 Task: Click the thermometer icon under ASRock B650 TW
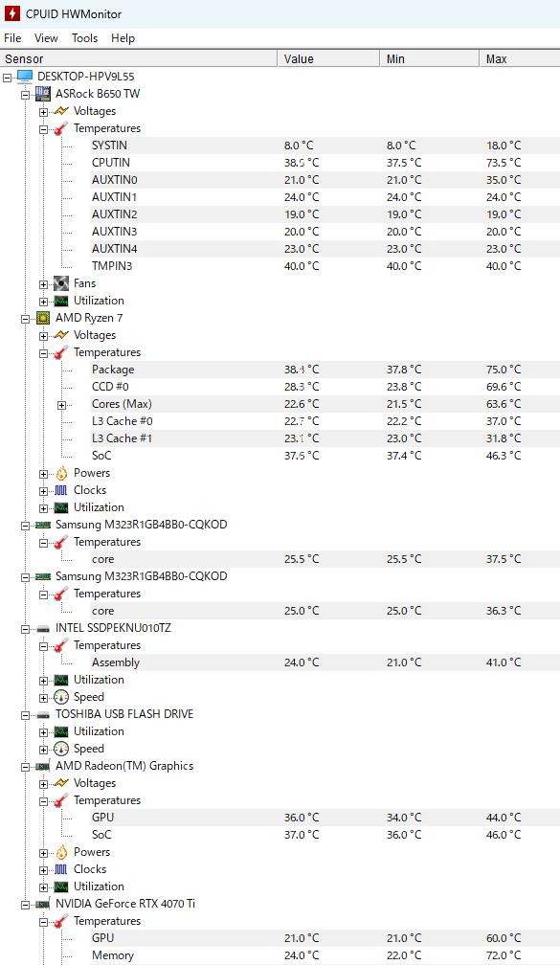pyautogui.click(x=61, y=128)
